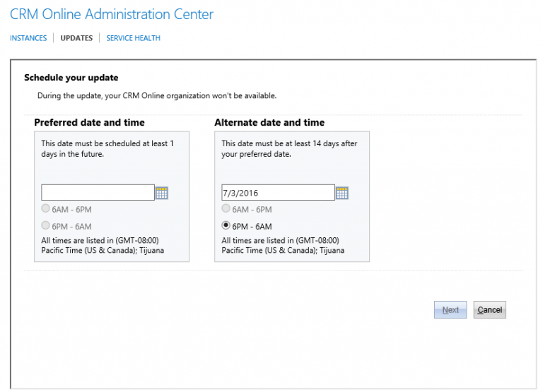Click the Alternate date and time heading
This screenshot has height=392, width=543.
point(269,122)
